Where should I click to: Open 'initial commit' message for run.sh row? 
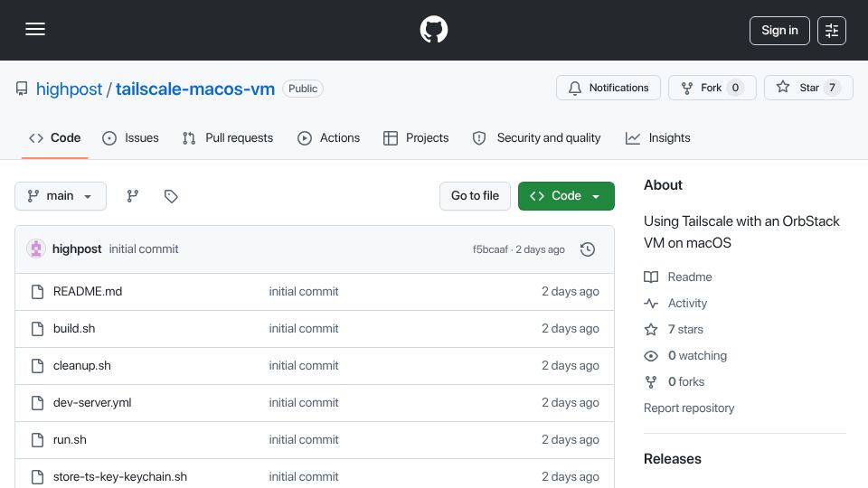(304, 440)
